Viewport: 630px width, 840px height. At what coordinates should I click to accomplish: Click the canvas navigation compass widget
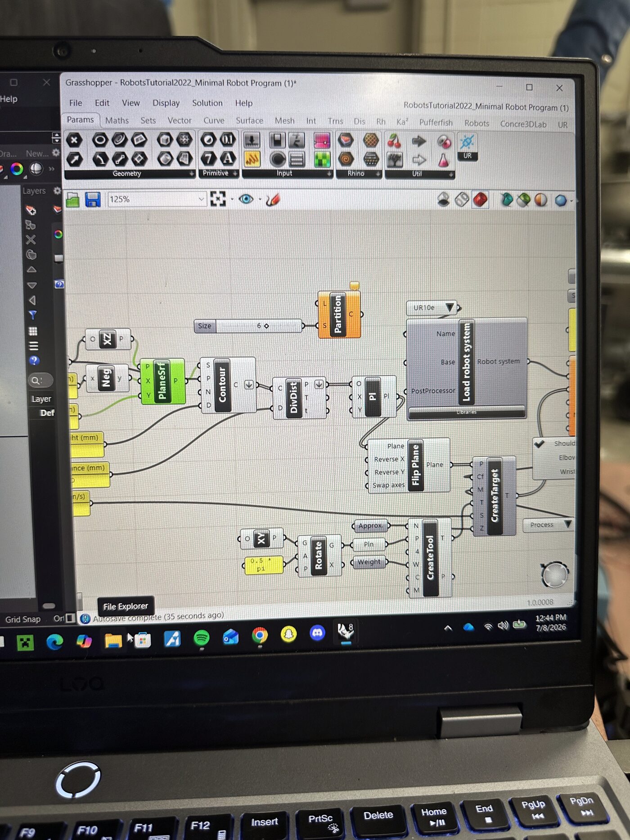coord(554,575)
